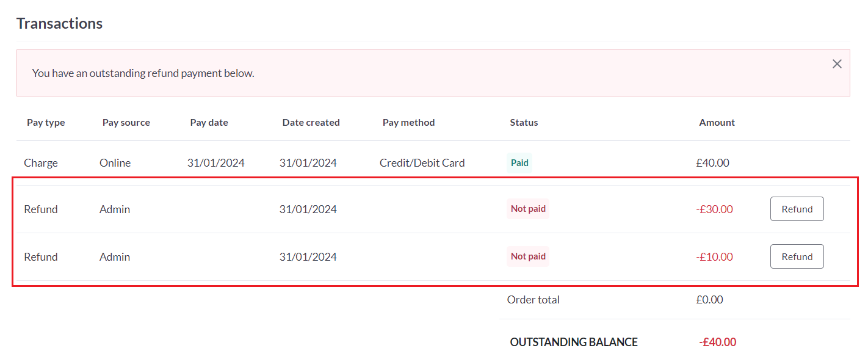Click the -£10.00 refund amount
This screenshot has height=359, width=868.
(x=714, y=257)
